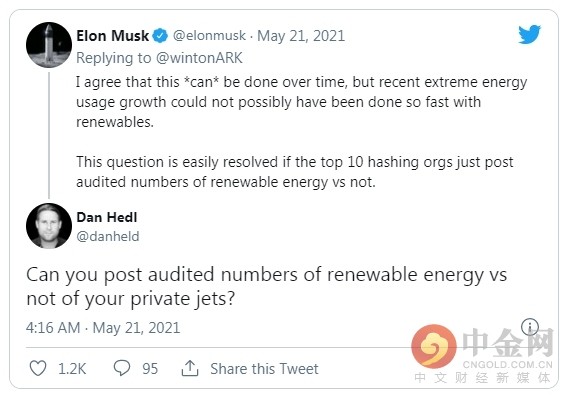
Task: Click Share this Tweet text
Action: click(264, 368)
